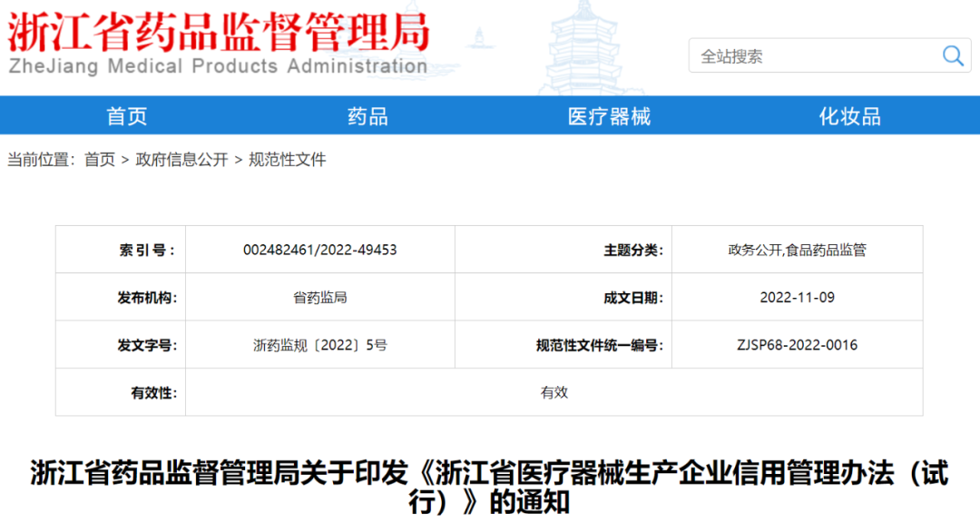The width and height of the screenshot is (980, 523).
Task: Open the 医疗器械 navigation tab
Action: 610,116
